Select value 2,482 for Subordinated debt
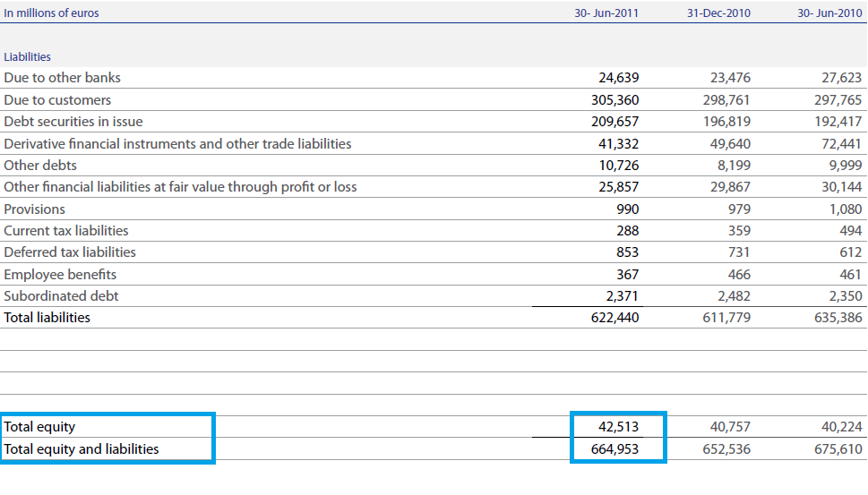 coord(734,296)
